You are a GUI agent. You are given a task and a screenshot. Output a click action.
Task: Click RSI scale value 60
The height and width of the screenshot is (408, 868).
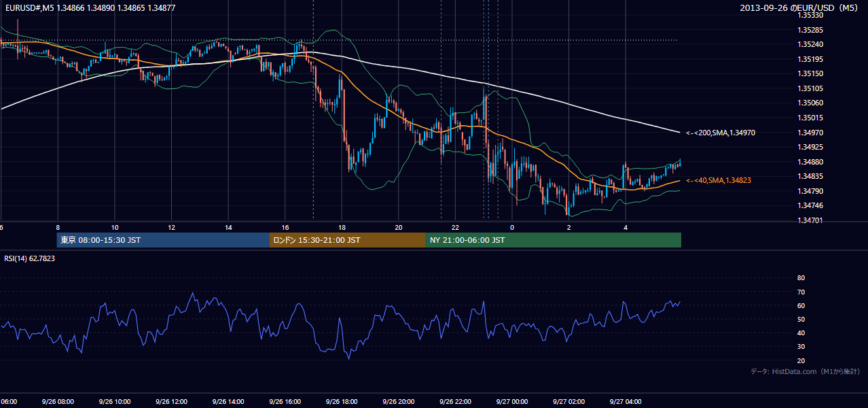click(801, 305)
